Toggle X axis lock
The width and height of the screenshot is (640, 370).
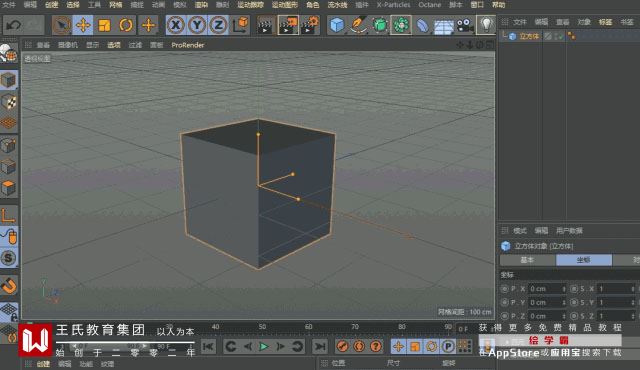[x=176, y=25]
